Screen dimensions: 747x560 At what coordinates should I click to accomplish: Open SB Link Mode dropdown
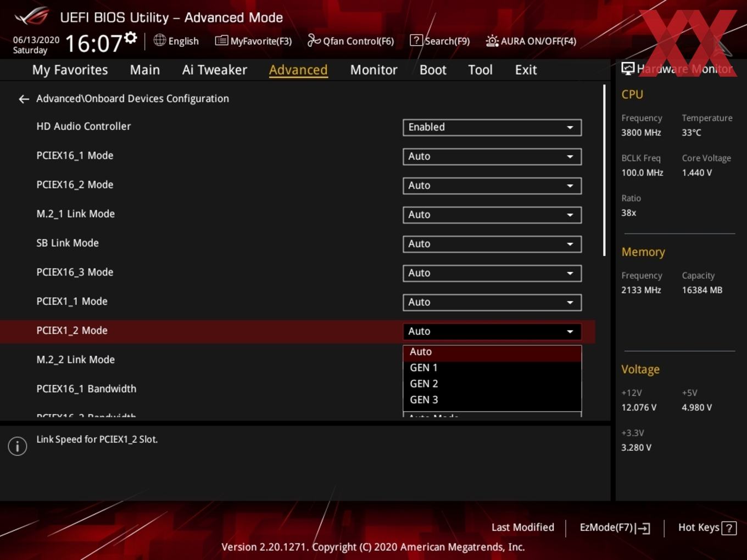(x=492, y=244)
